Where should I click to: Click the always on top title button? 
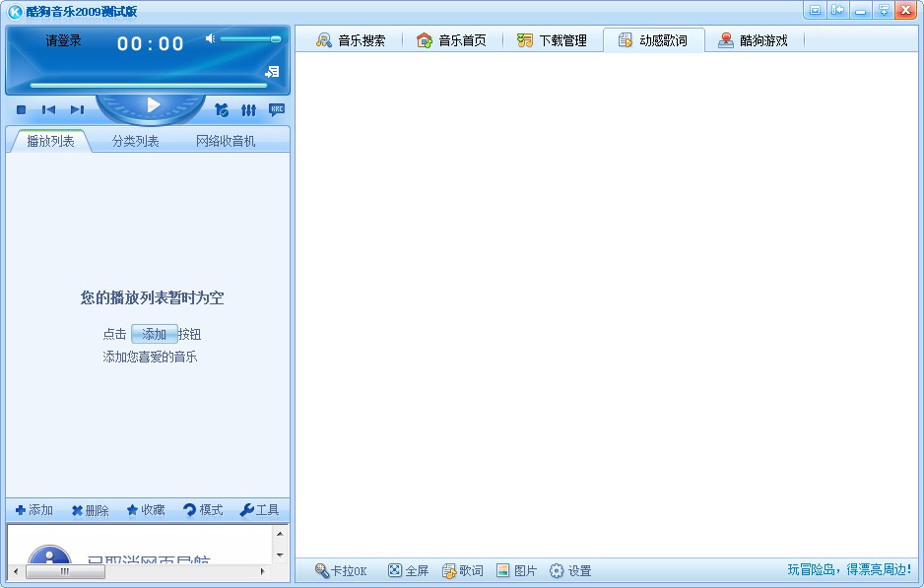884,10
